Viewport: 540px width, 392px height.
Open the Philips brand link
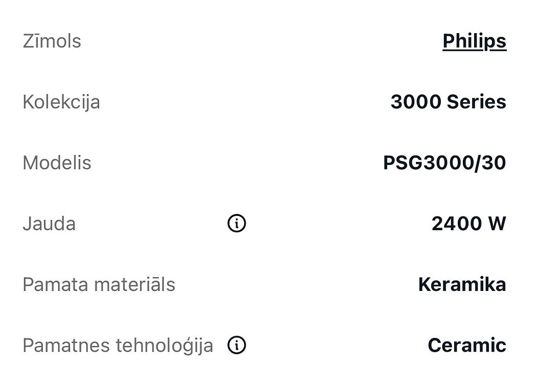click(x=474, y=41)
